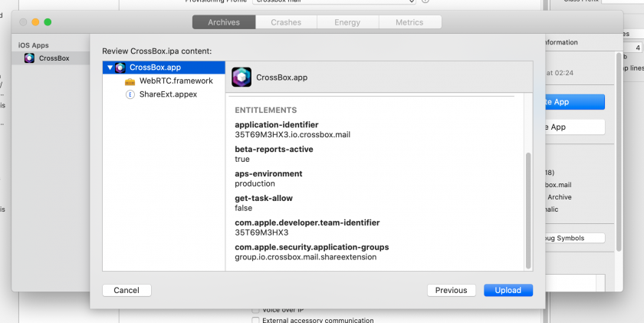Click group.io.crossbox.mail.shareextension value
The image size is (644, 323).
pos(306,257)
